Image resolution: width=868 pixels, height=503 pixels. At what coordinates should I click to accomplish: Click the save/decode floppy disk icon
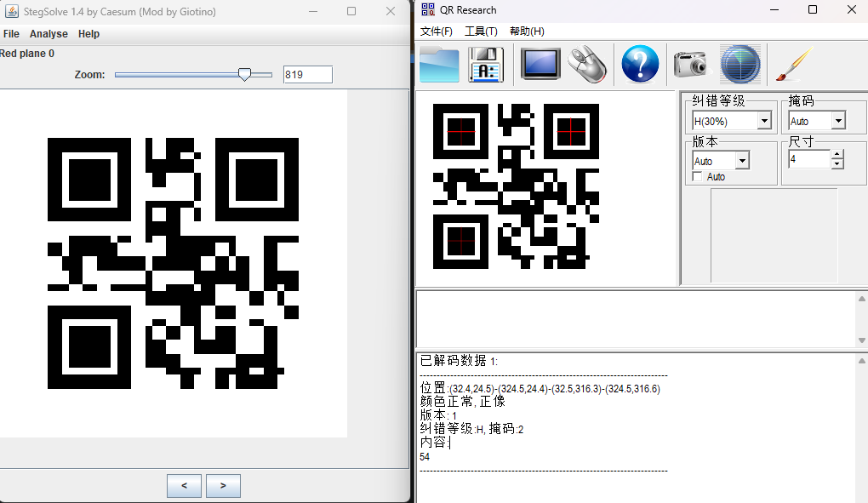click(485, 64)
